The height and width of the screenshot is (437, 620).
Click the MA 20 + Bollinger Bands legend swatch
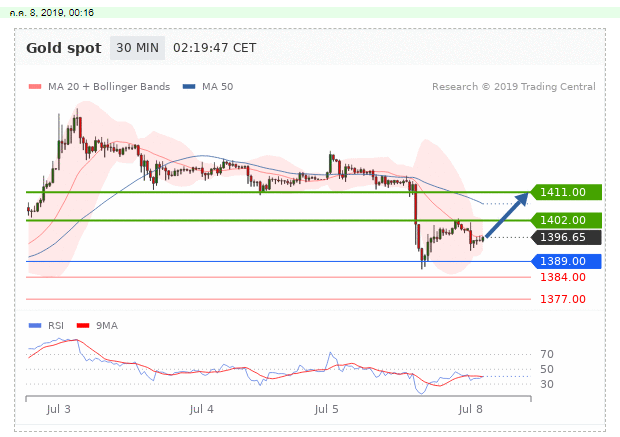(35, 87)
